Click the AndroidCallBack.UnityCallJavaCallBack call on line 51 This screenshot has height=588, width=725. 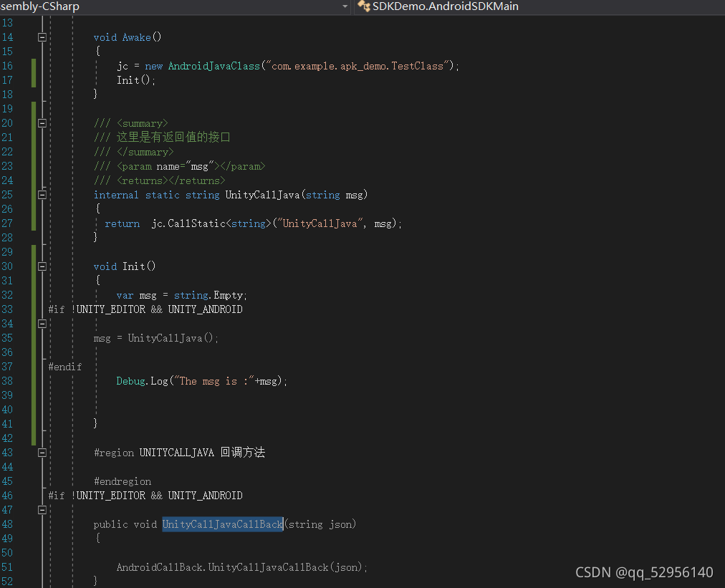[242, 568]
